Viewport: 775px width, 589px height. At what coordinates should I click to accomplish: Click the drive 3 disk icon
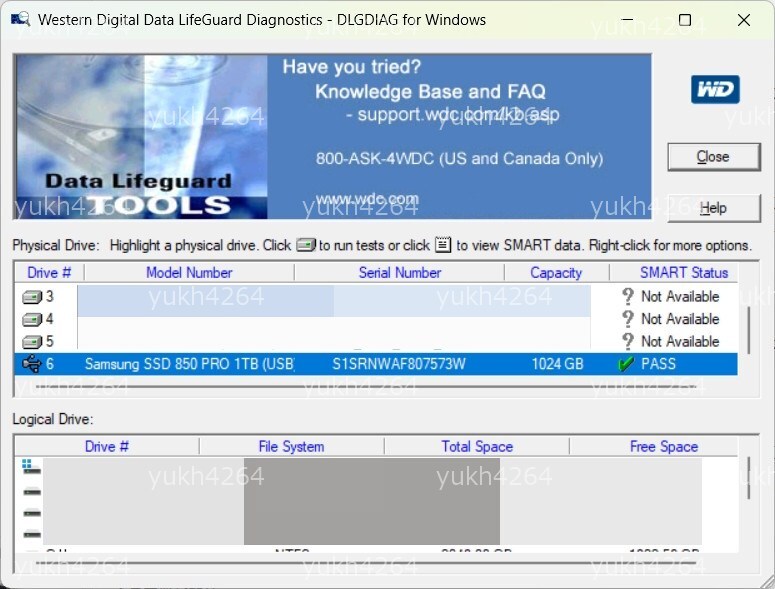[x=32, y=297]
